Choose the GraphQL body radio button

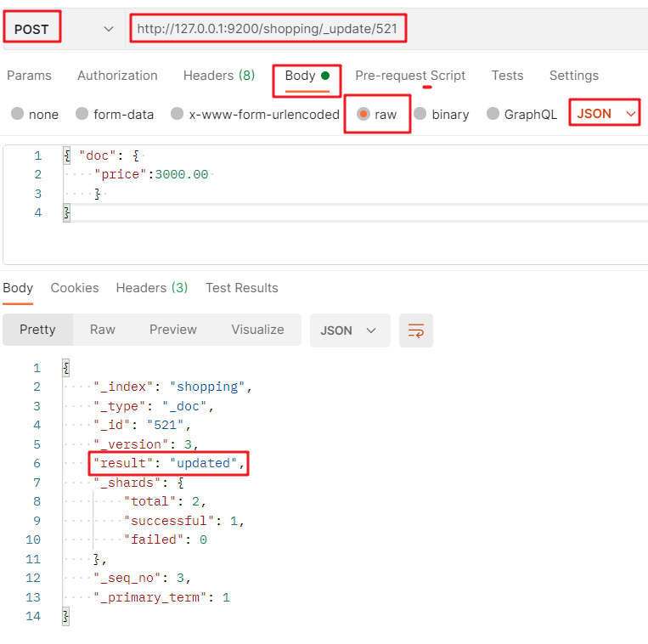pyautogui.click(x=493, y=114)
